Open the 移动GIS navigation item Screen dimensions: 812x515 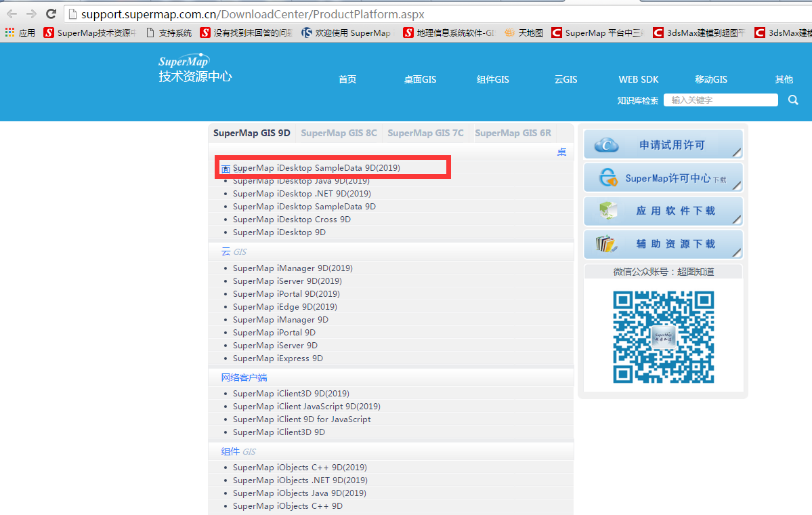[711, 79]
